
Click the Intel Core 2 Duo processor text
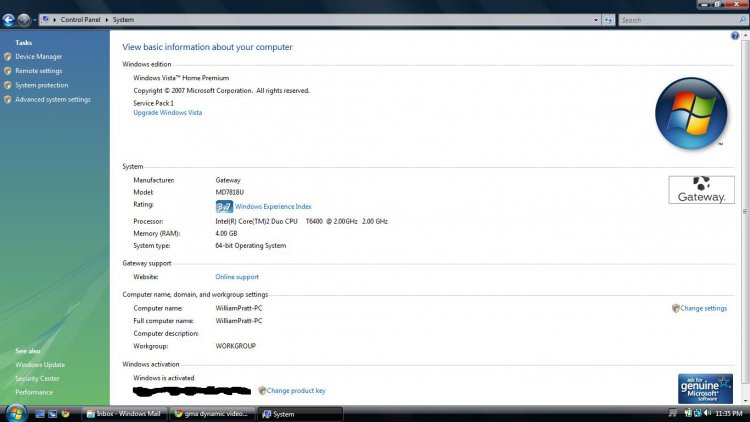tap(301, 222)
